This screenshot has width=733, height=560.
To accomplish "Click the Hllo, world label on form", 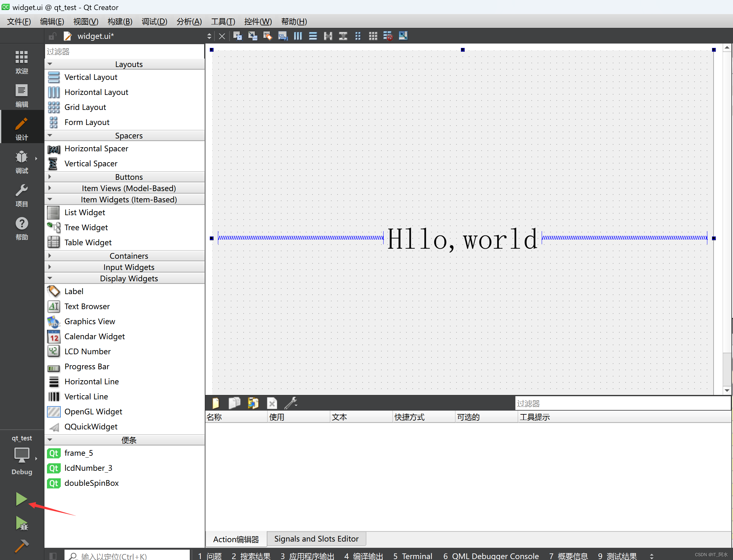I will point(462,239).
